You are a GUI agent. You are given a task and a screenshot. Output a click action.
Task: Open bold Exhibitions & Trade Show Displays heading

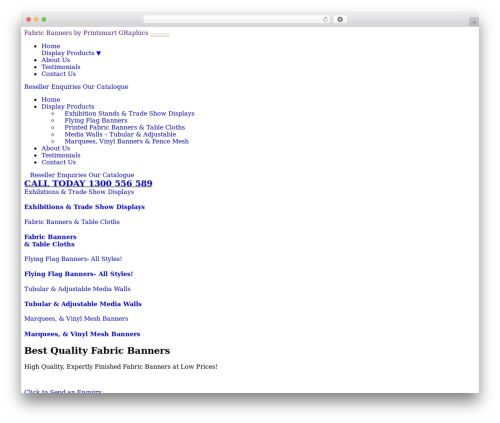point(84,207)
